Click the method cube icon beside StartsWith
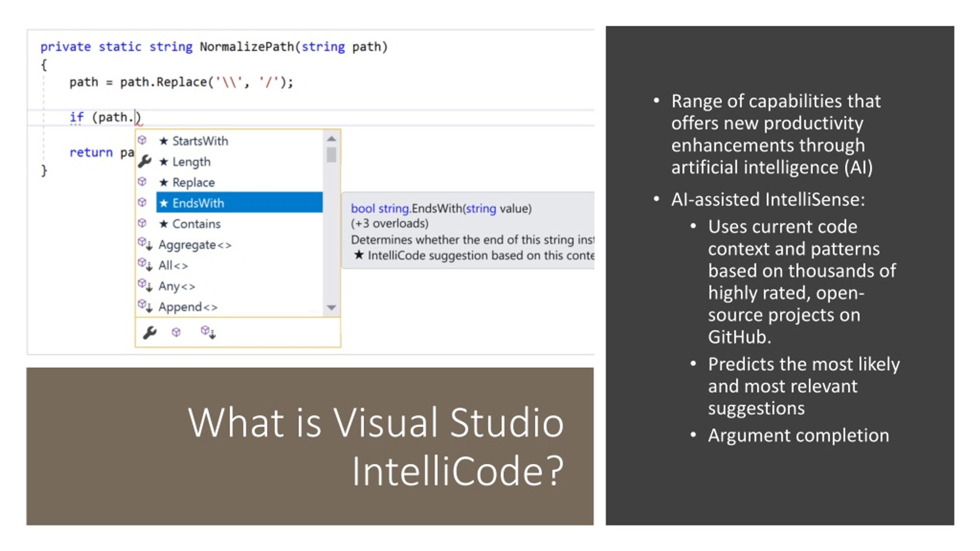The height and width of the screenshot is (551, 980). pos(142,140)
